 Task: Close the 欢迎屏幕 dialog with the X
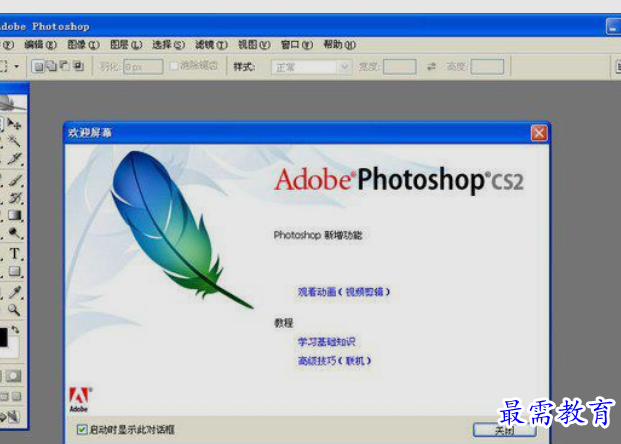(x=539, y=133)
